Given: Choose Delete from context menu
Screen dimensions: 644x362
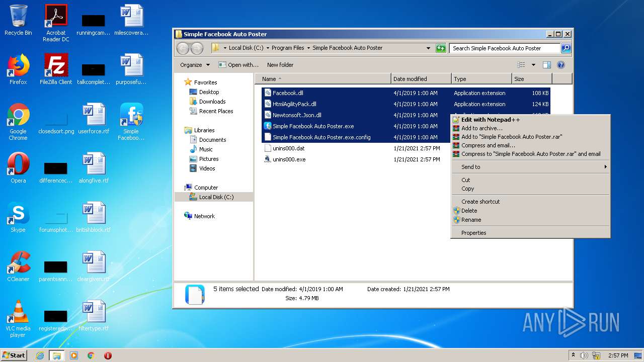Looking at the screenshot, I should [530, 211].
